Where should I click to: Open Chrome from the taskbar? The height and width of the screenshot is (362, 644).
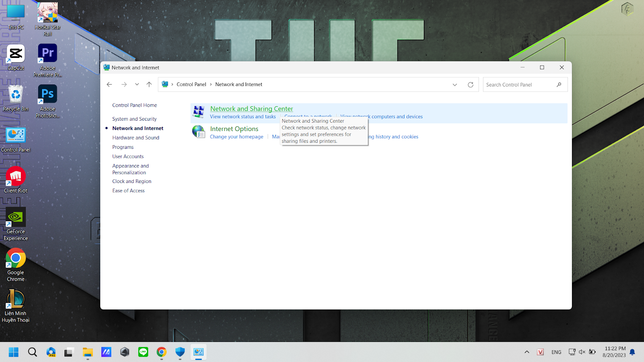[x=161, y=352]
